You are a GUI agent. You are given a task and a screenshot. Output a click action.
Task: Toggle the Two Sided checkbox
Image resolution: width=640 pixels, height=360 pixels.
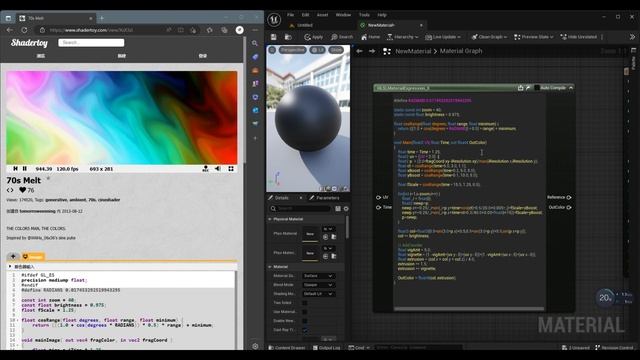305,303
